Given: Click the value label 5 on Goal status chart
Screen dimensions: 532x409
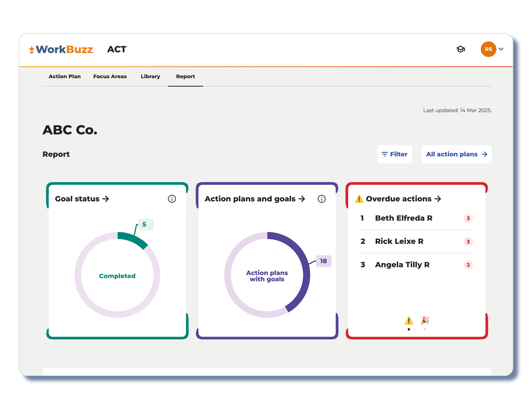Looking at the screenshot, I should tap(146, 224).
